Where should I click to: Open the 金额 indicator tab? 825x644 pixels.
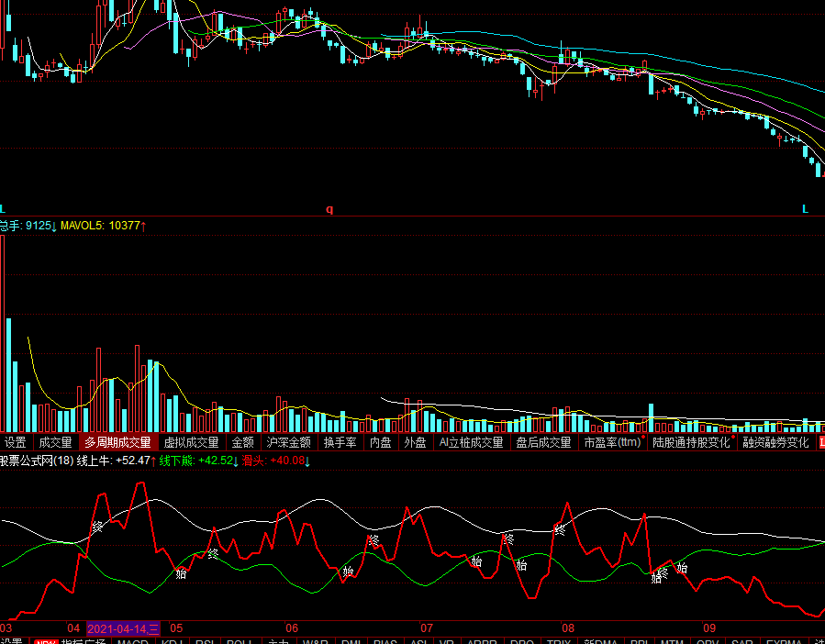pyautogui.click(x=243, y=442)
